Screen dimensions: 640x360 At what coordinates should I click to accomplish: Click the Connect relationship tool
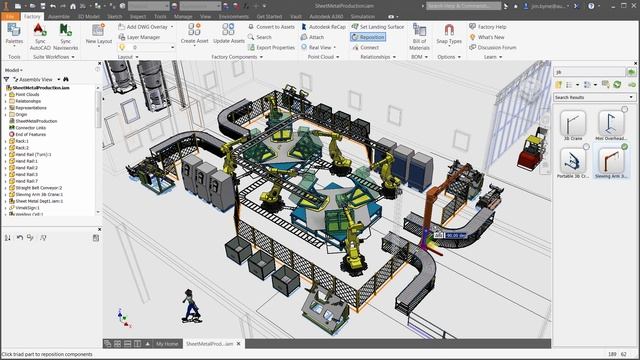366,47
